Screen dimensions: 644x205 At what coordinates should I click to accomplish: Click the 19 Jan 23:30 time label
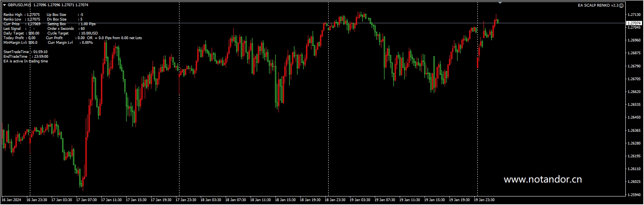click(484, 200)
